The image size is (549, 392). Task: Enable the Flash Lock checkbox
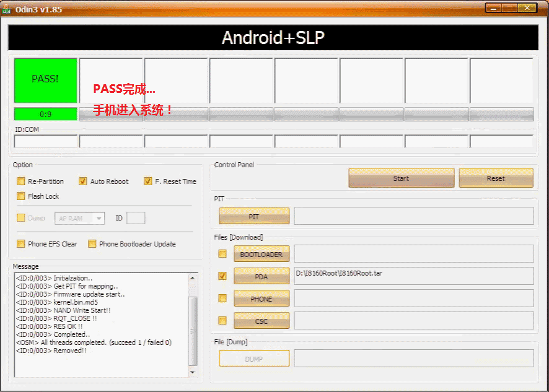coord(21,196)
